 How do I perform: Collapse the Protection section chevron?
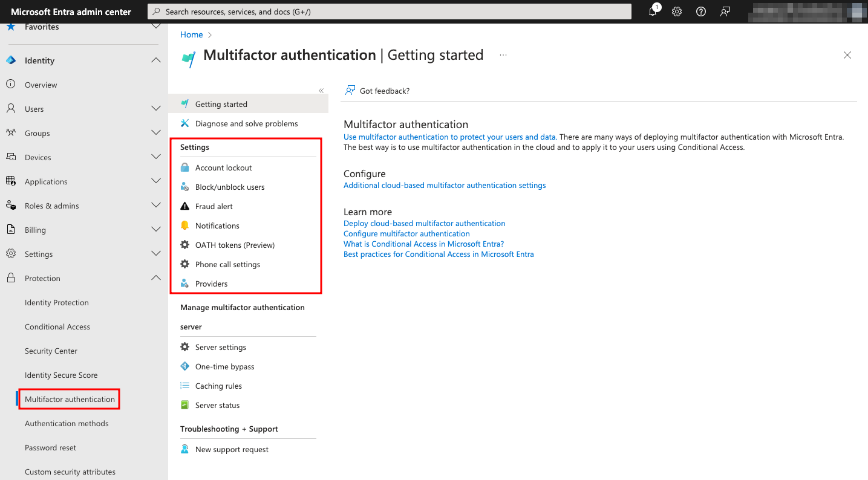click(x=156, y=278)
